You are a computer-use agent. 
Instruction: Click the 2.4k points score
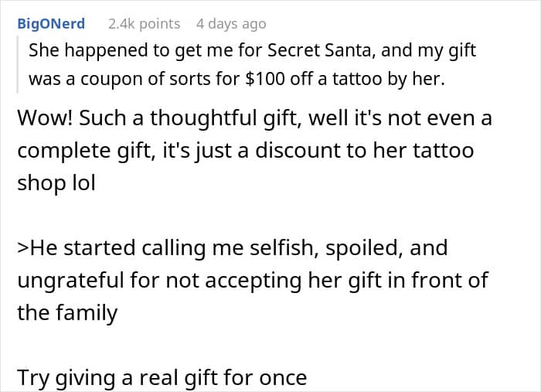(144, 24)
